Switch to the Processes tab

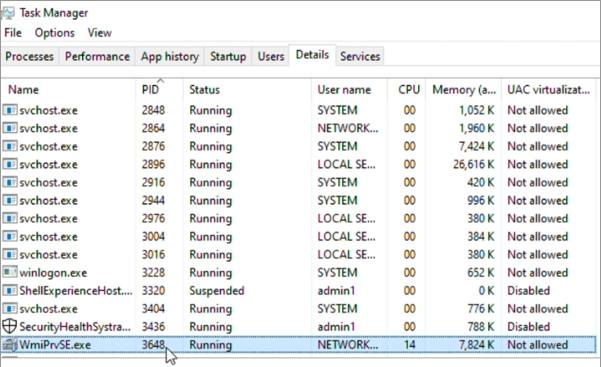click(30, 56)
